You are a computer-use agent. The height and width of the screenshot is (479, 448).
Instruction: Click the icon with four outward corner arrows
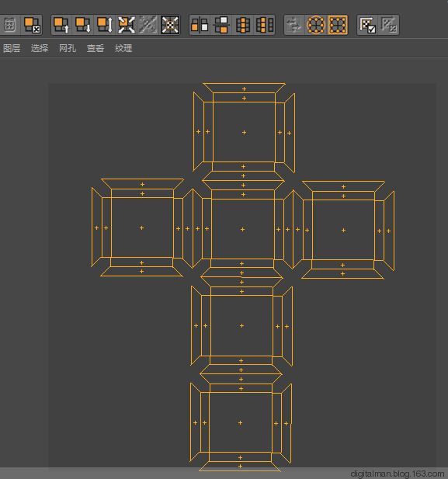click(x=127, y=25)
